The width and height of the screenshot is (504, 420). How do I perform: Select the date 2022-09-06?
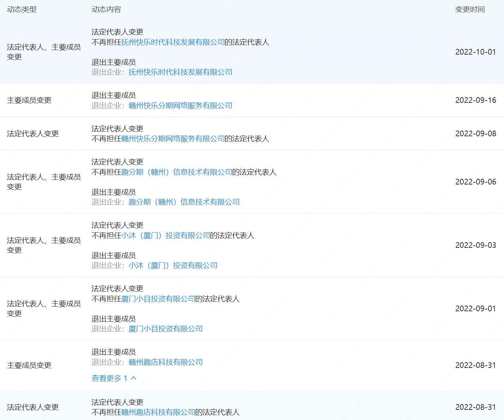(x=475, y=182)
